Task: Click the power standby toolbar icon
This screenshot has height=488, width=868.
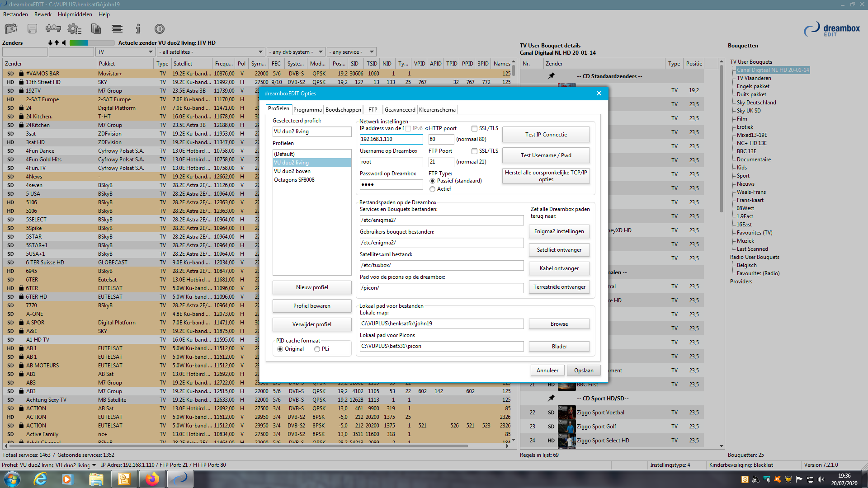Action: 159,29
